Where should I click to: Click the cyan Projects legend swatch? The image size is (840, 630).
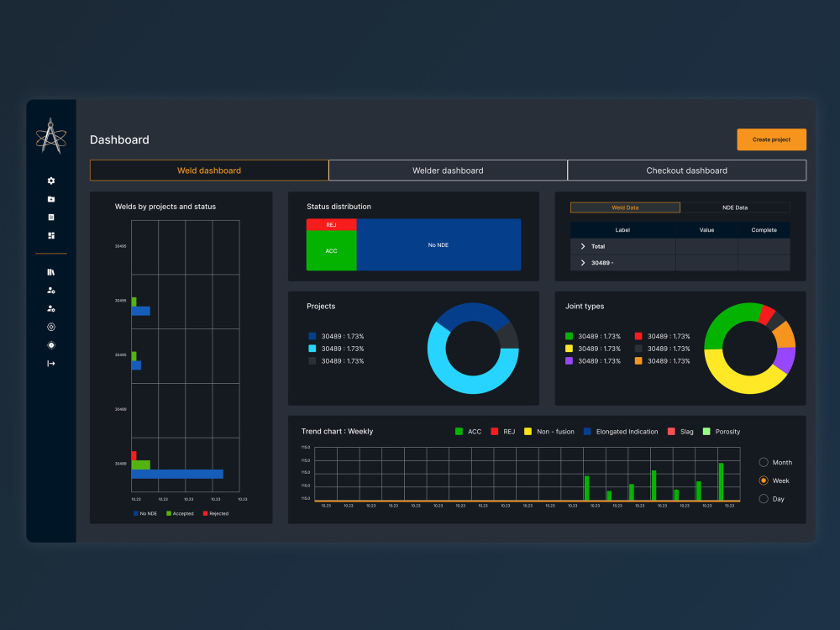(x=312, y=349)
